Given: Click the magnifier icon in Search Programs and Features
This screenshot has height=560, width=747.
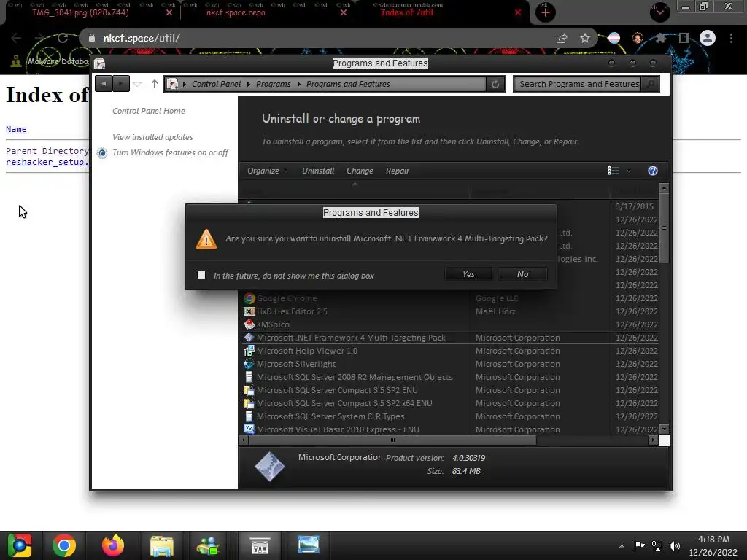Looking at the screenshot, I should 650,84.
